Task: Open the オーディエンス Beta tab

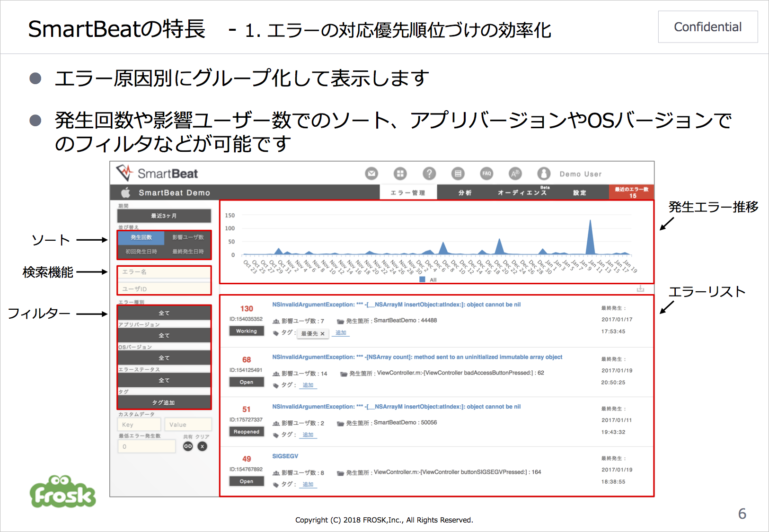Action: pyautogui.click(x=522, y=192)
